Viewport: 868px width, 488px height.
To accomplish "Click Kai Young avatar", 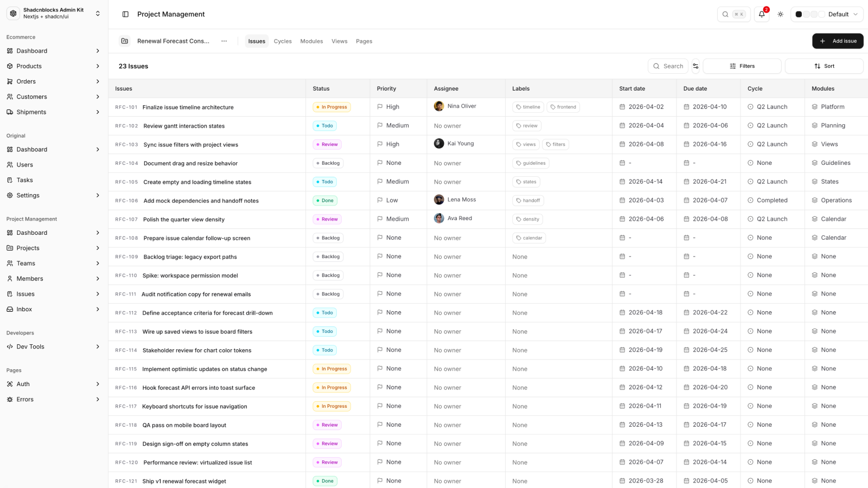I will 439,144.
